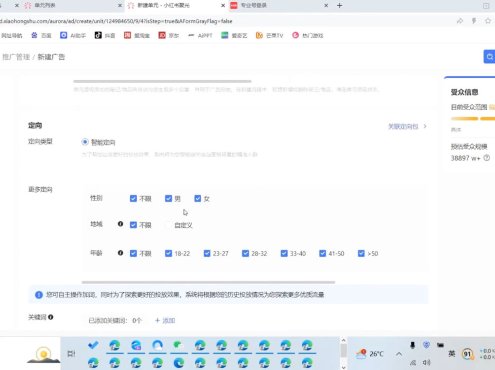This screenshot has width=495, height=370.
Task: Click the info icon next to 关键词
Action: pyautogui.click(x=51, y=317)
